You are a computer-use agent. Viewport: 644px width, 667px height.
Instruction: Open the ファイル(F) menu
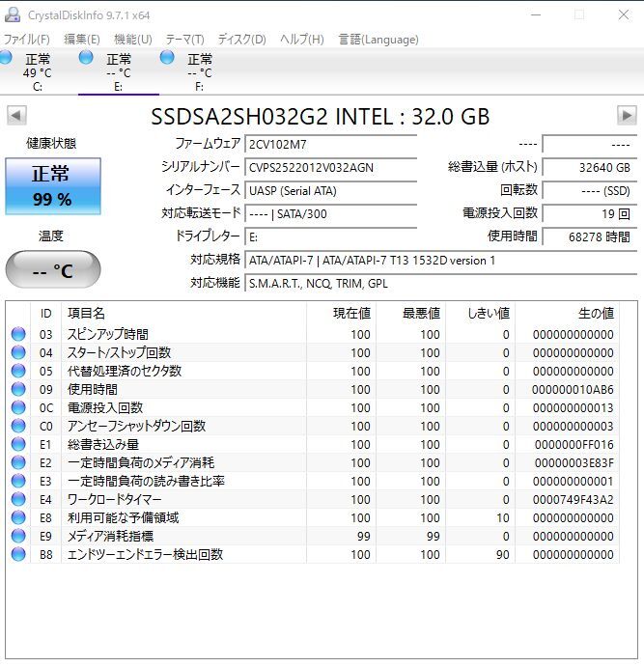click(27, 40)
